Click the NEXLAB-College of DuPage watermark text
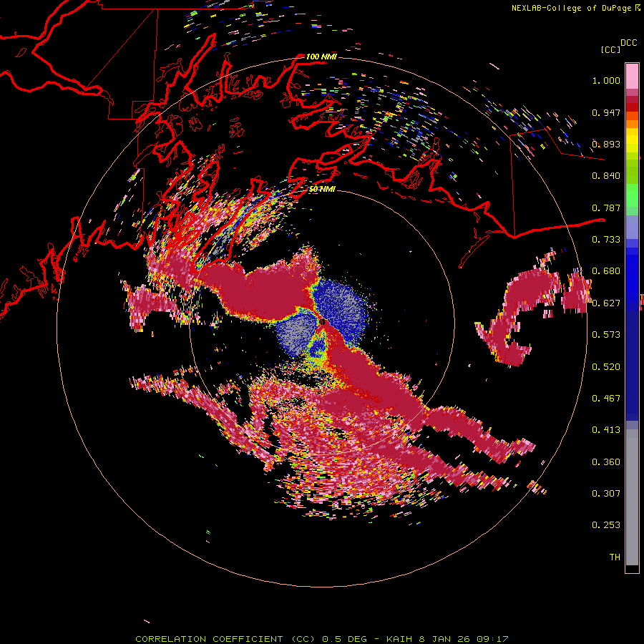The width and height of the screenshot is (644, 644). pyautogui.click(x=572, y=8)
